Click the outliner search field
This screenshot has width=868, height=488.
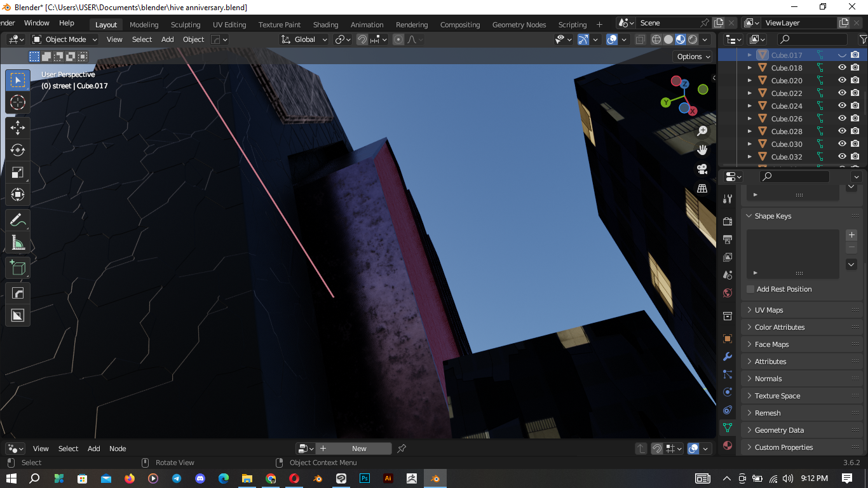[x=812, y=39]
